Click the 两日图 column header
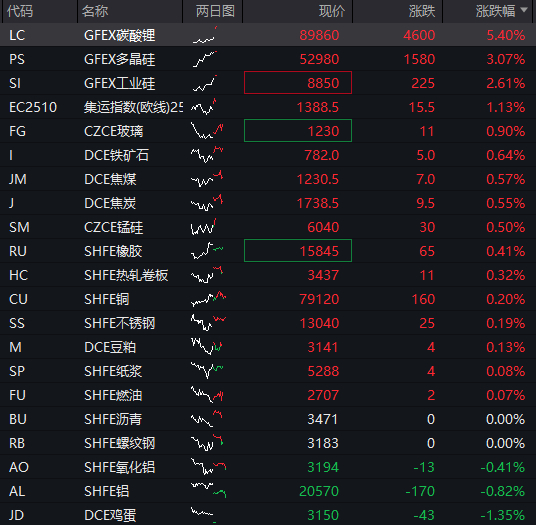Image resolution: width=536 pixels, height=525 pixels. (215, 11)
